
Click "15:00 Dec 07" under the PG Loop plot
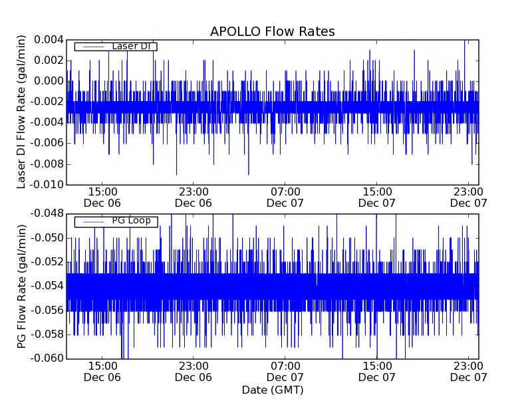pyautogui.click(x=377, y=372)
